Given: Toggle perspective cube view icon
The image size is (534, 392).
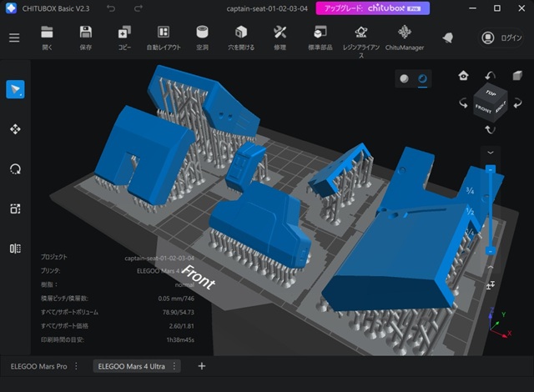Looking at the screenshot, I should tap(517, 75).
